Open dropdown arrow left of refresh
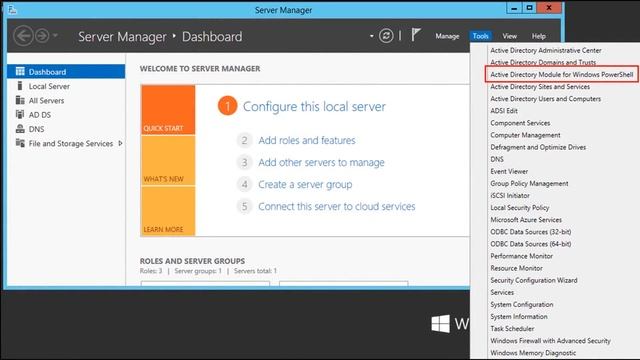640x360 pixels. [371, 36]
